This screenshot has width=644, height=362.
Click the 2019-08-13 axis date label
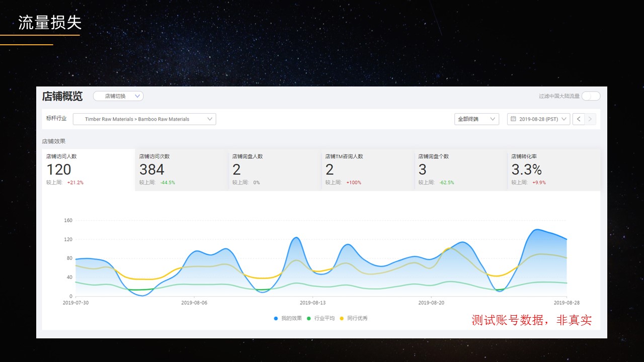pyautogui.click(x=313, y=303)
